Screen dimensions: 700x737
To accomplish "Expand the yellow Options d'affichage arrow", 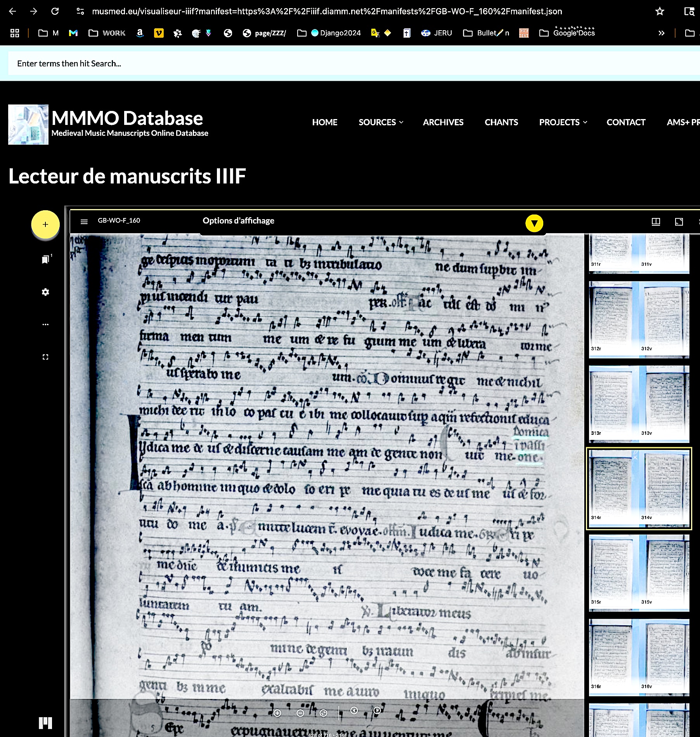I will 534,223.
